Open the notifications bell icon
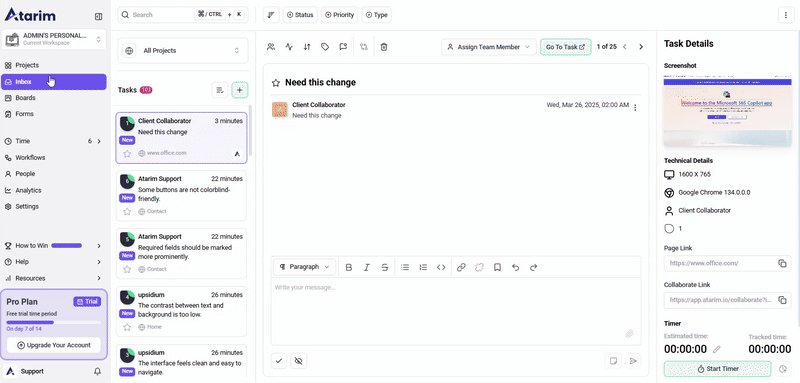 [x=97, y=371]
